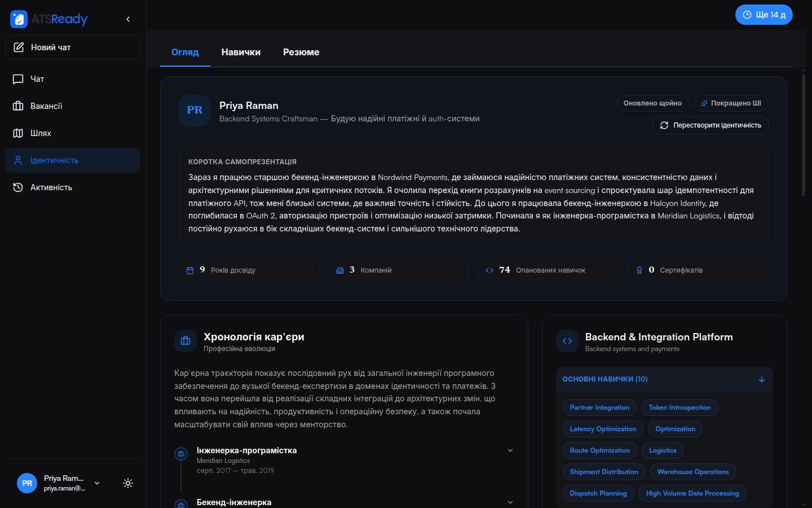
Task: Open the account menu chevron
Action: pos(97,483)
